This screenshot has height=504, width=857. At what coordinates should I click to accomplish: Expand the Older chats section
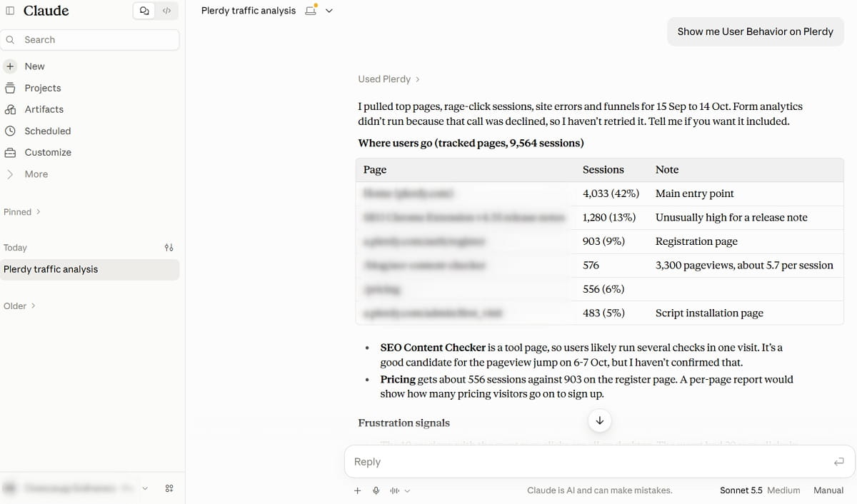click(x=20, y=306)
